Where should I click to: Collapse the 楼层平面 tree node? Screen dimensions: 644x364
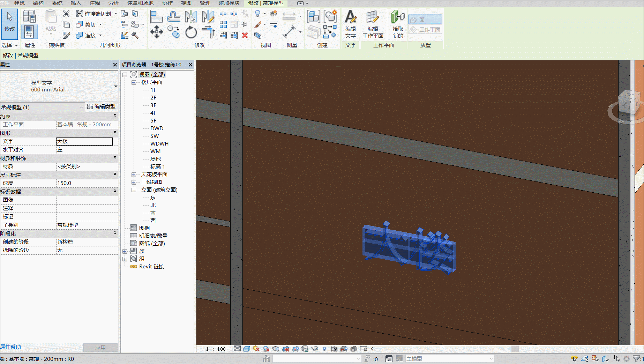[x=134, y=82]
